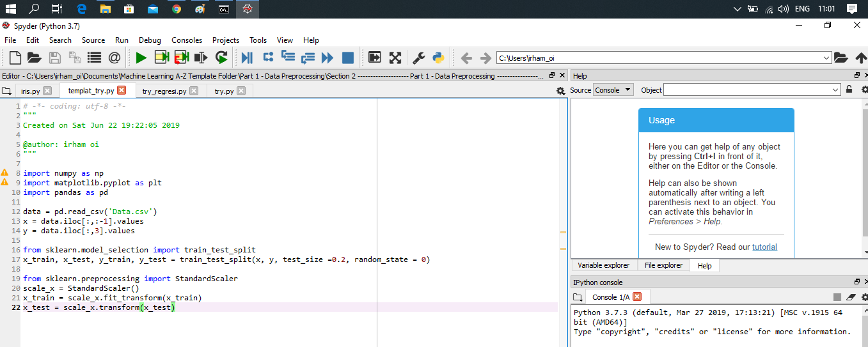The image size is (868, 347).
Task: Click the line with pd.read_csv('Data.csv')
Action: point(90,212)
